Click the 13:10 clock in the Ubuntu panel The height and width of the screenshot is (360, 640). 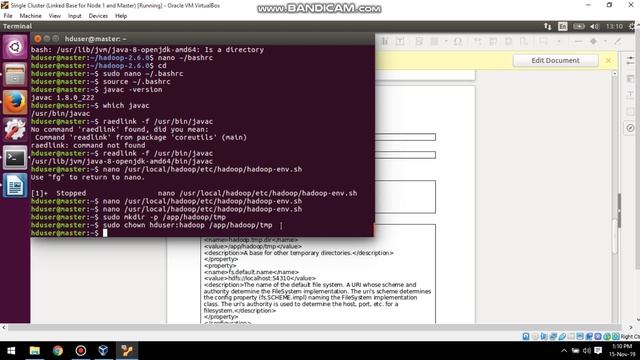(x=614, y=27)
